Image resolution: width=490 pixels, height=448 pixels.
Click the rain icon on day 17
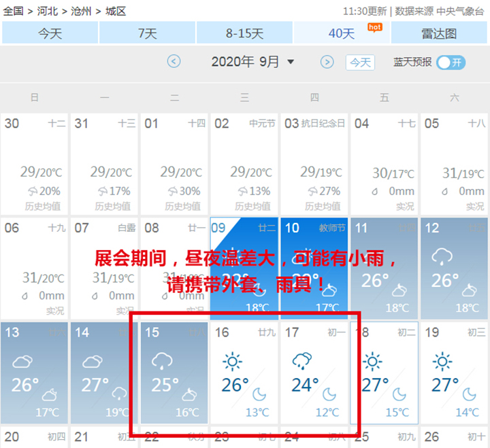click(302, 360)
